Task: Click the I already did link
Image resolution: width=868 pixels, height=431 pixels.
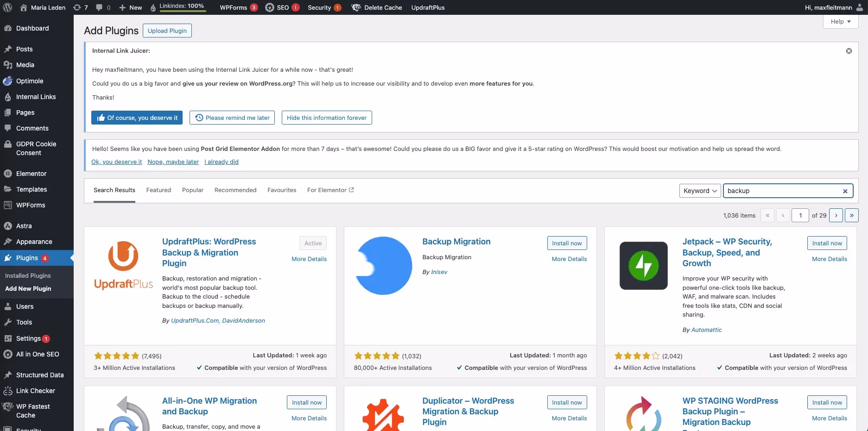Action: 222,162
